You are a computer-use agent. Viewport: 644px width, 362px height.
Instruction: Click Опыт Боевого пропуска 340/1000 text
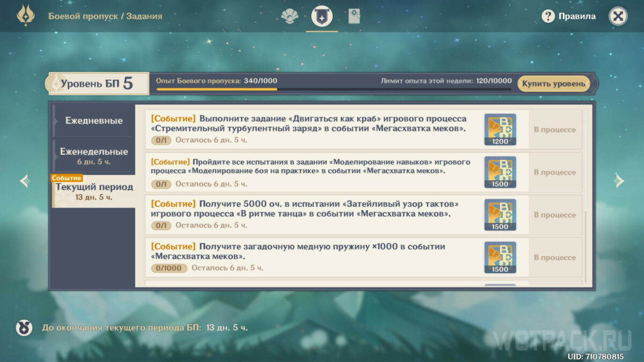pos(217,80)
